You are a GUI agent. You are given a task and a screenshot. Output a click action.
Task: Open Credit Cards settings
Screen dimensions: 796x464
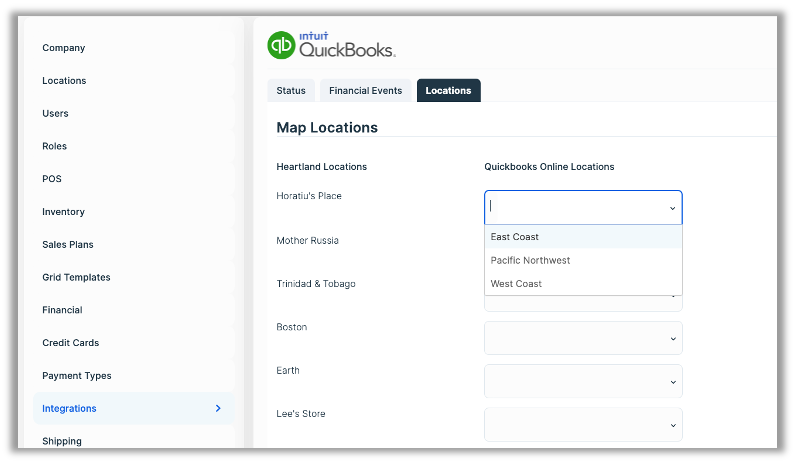(70, 343)
